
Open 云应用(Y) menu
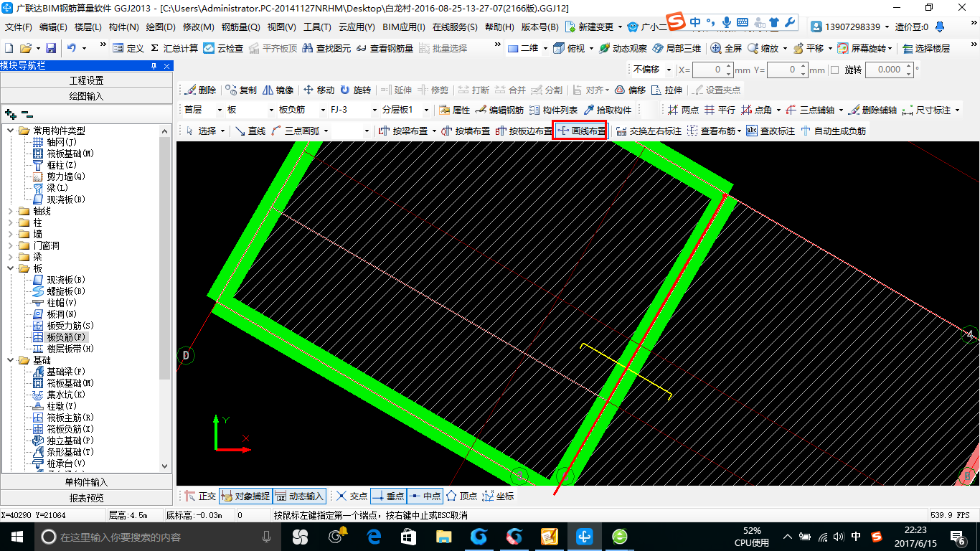click(357, 27)
